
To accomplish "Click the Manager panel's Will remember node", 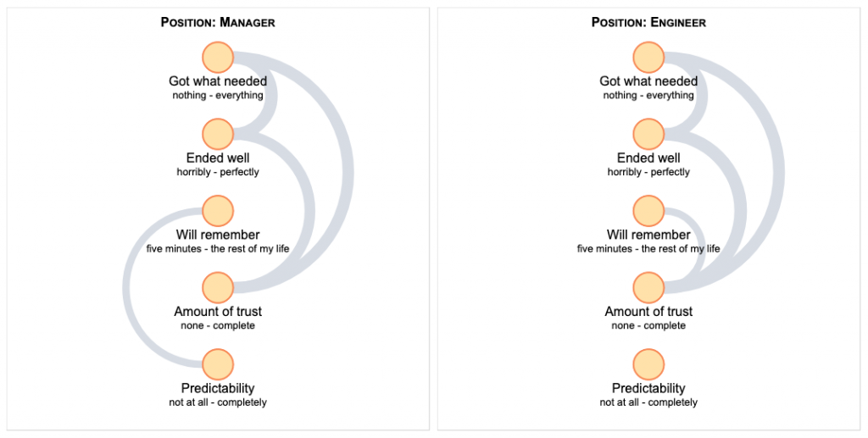I will 218,211.
